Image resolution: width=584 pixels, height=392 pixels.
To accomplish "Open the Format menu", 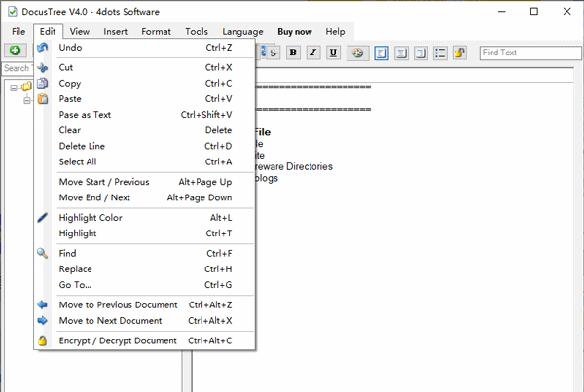I will [156, 32].
